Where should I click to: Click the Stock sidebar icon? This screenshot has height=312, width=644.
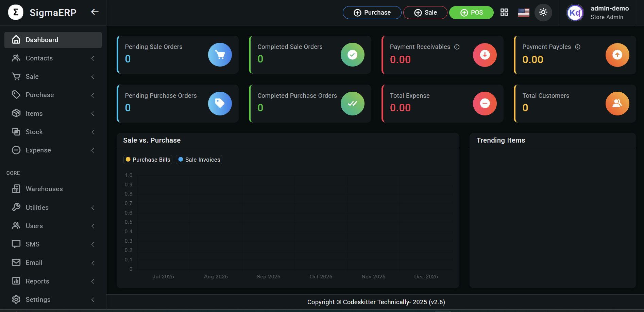[x=16, y=132]
